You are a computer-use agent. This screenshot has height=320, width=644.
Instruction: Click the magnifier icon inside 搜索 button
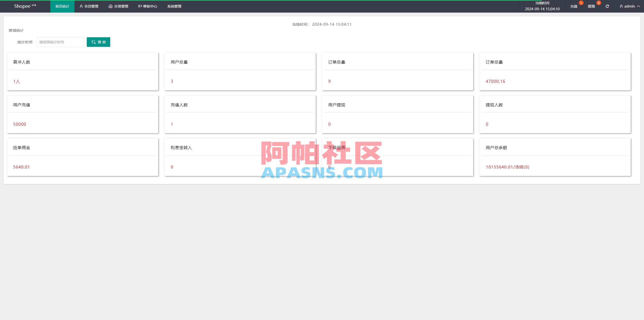point(93,42)
